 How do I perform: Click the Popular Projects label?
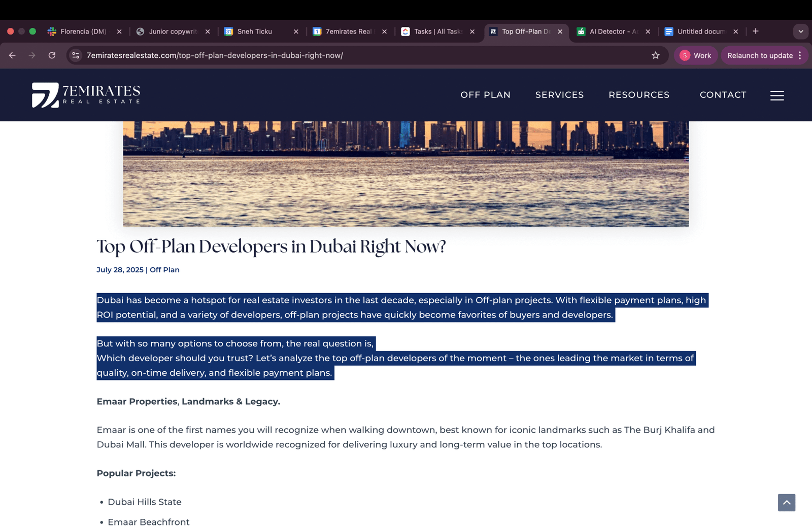(136, 473)
